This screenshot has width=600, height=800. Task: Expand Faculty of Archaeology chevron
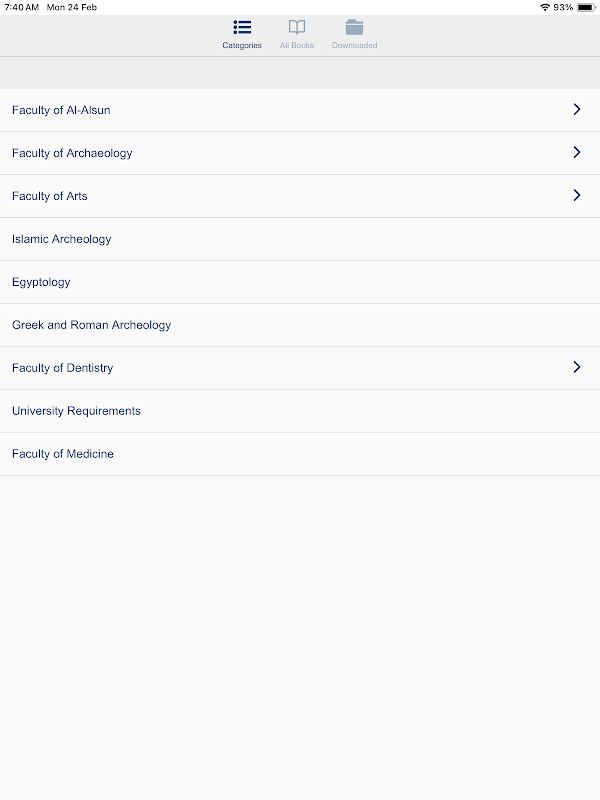pyautogui.click(x=577, y=152)
